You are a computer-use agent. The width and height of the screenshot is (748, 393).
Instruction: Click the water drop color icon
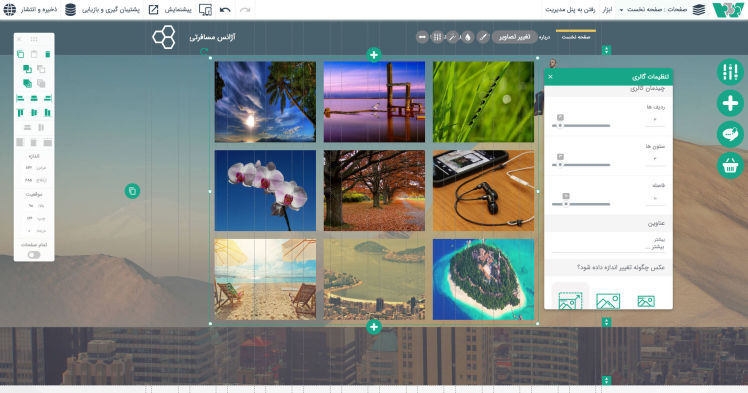coord(468,37)
